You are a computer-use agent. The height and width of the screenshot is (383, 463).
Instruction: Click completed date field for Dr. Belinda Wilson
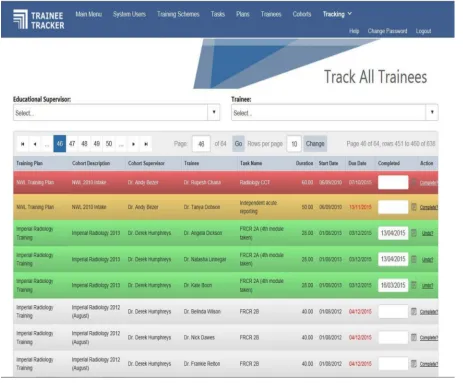click(x=393, y=311)
